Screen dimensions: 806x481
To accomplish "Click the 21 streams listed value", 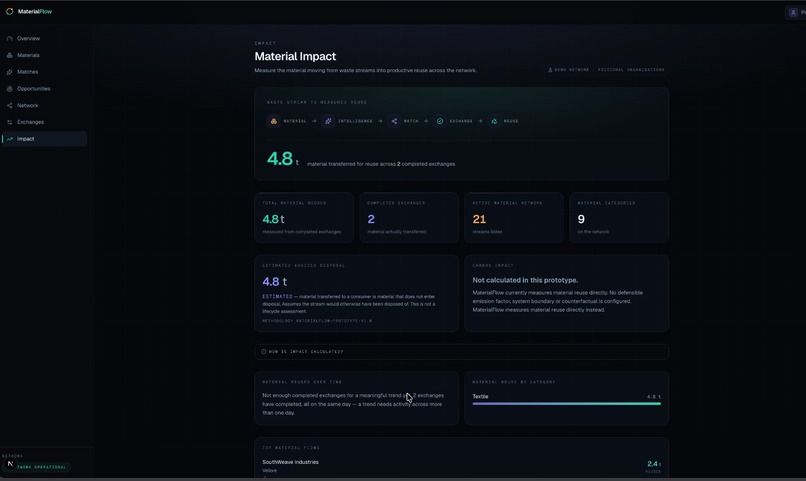I will 479,219.
